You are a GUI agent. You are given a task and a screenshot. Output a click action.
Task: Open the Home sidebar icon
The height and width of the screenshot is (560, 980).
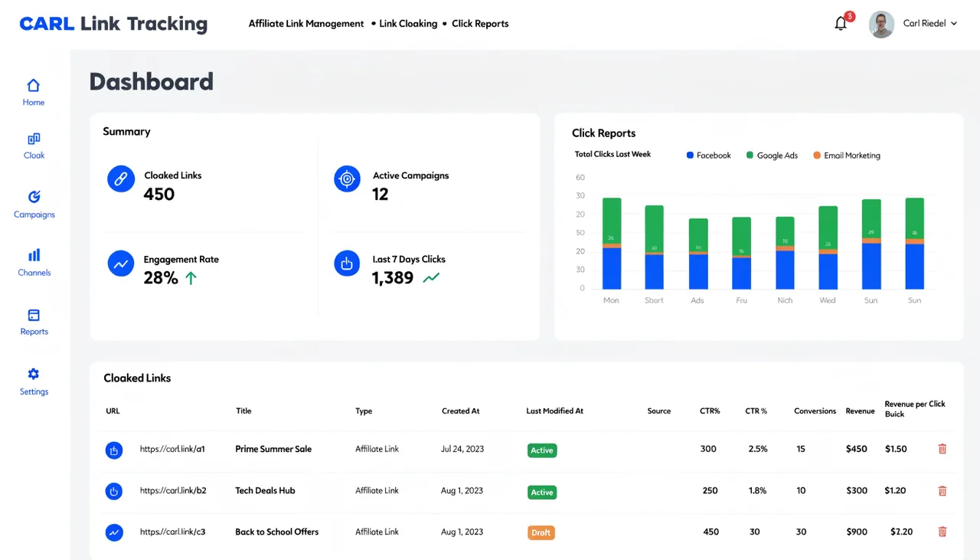tap(33, 85)
